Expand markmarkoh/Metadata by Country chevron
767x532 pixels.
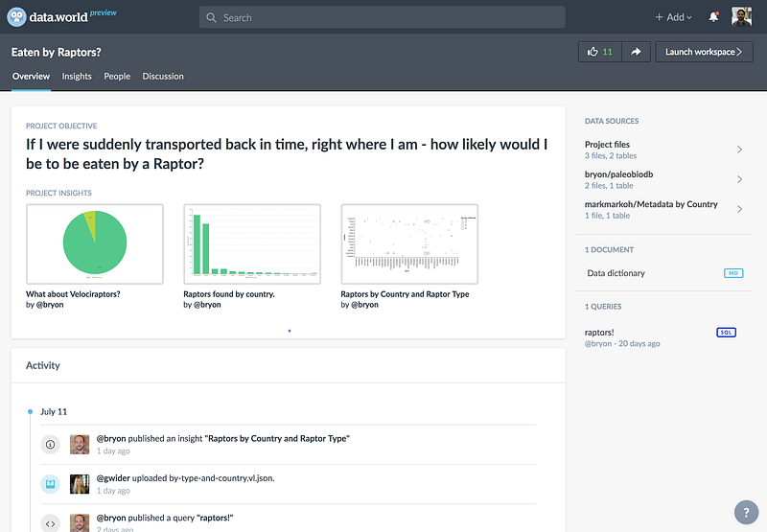coord(739,209)
